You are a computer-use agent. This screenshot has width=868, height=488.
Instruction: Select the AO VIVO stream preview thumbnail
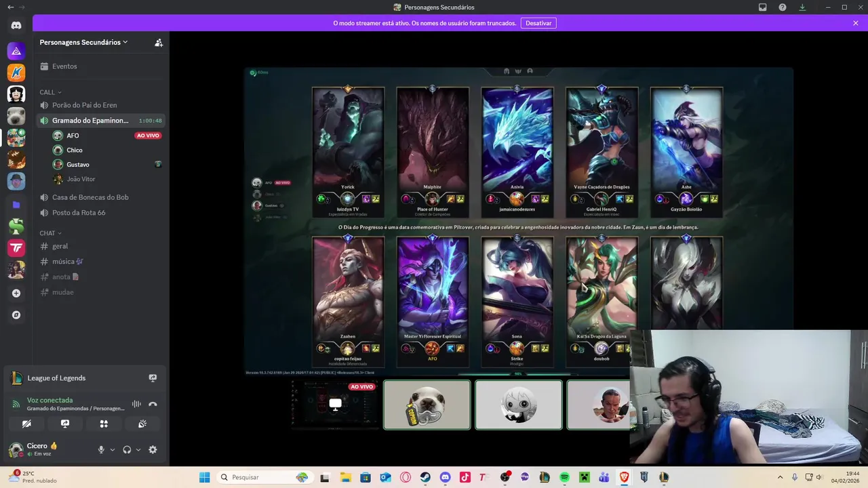tap(335, 405)
